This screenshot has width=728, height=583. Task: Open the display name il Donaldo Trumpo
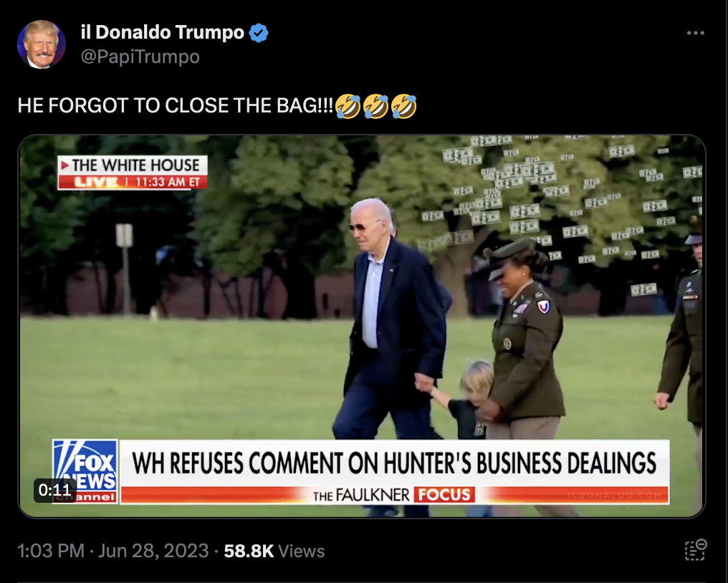pos(163,32)
